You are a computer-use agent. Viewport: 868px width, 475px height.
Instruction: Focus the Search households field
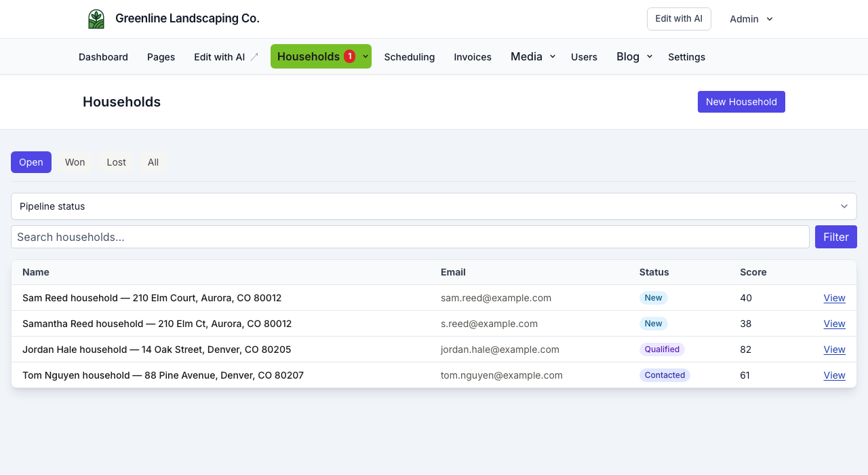click(410, 237)
